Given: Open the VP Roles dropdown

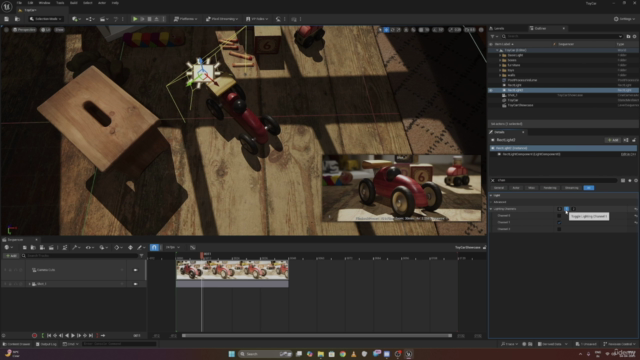Looking at the screenshot, I should point(257,19).
